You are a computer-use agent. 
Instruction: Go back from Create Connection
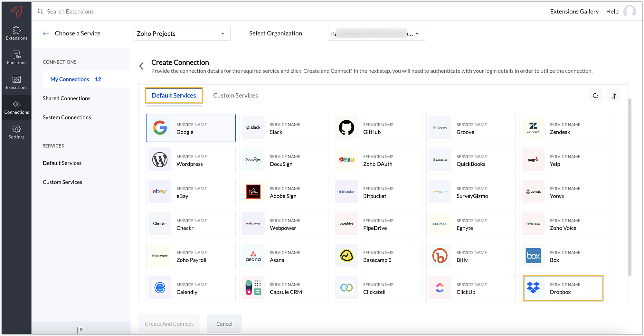[141, 66]
